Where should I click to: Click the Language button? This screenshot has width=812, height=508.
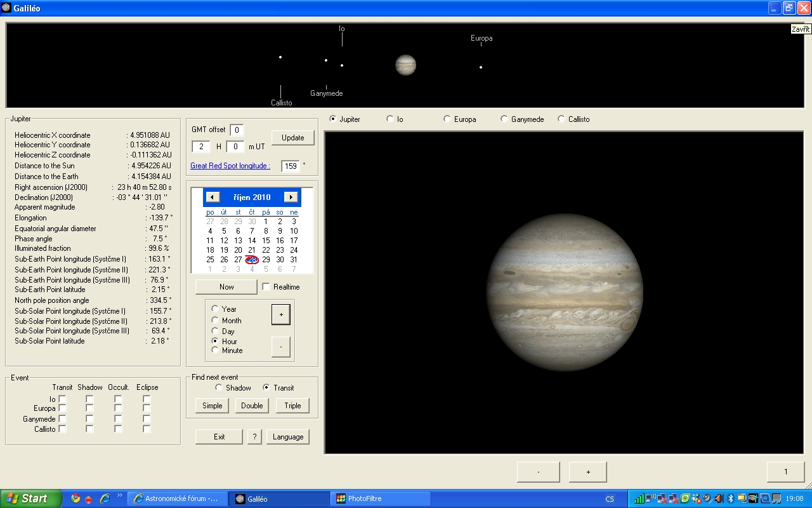[x=288, y=437]
